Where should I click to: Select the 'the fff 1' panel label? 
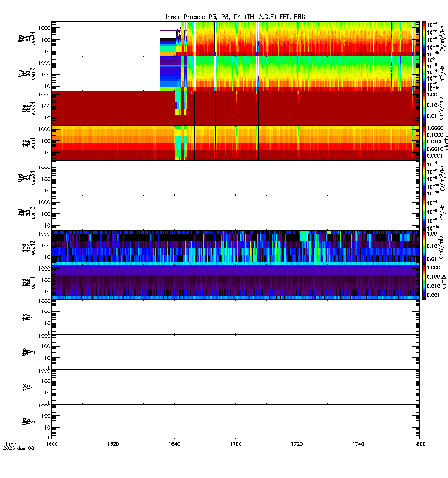29,317
